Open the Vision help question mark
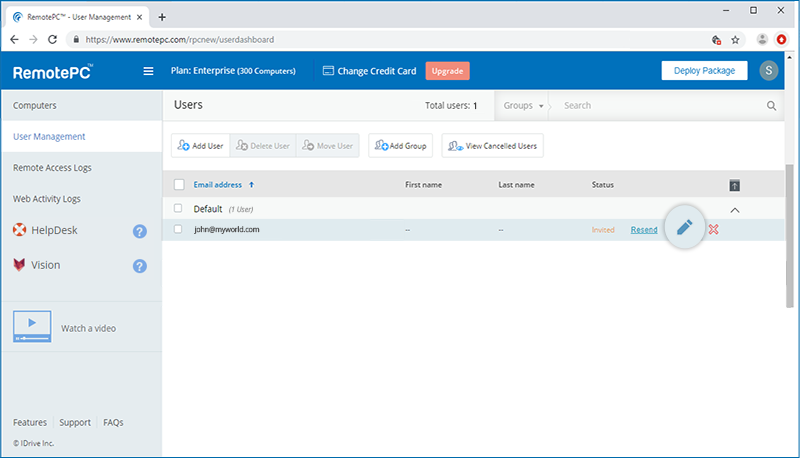This screenshot has width=800, height=458. [x=140, y=266]
